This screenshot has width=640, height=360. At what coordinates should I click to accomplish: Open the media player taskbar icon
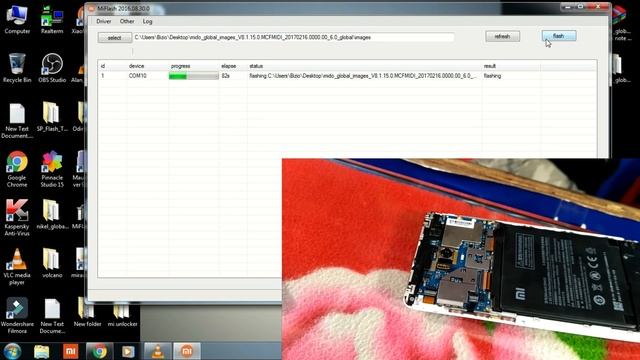tap(128, 351)
